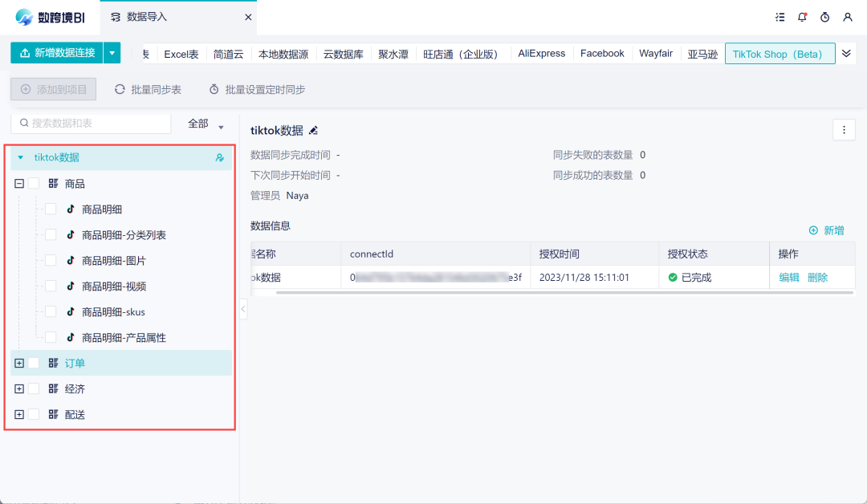Viewport: 867px width, 504px height.
Task: Switch to the AliExpress data source tab
Action: (541, 54)
